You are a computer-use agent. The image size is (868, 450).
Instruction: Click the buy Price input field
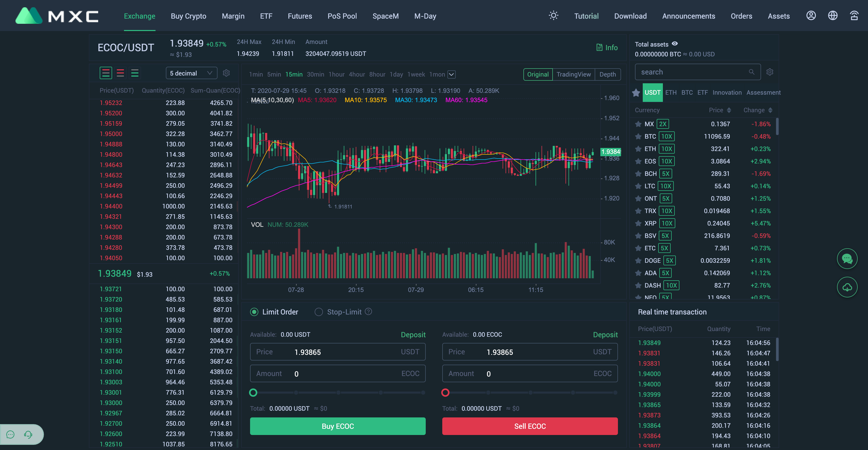pos(338,352)
